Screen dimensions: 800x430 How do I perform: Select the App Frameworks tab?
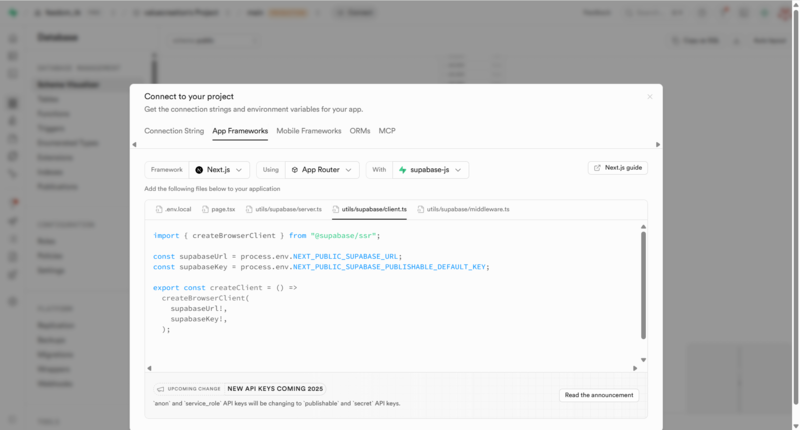point(240,131)
